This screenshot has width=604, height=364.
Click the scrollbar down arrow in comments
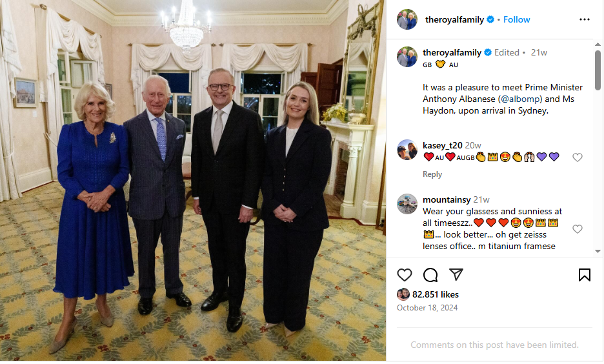pyautogui.click(x=598, y=251)
